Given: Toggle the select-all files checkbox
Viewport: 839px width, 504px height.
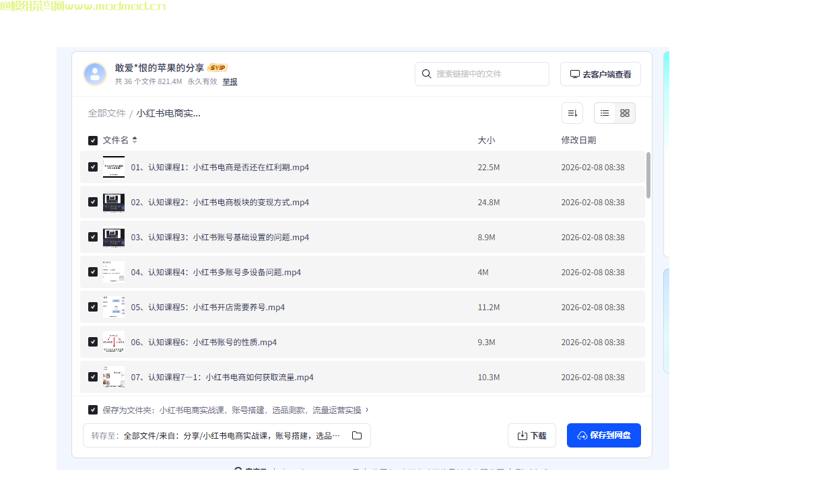Looking at the screenshot, I should coord(93,141).
